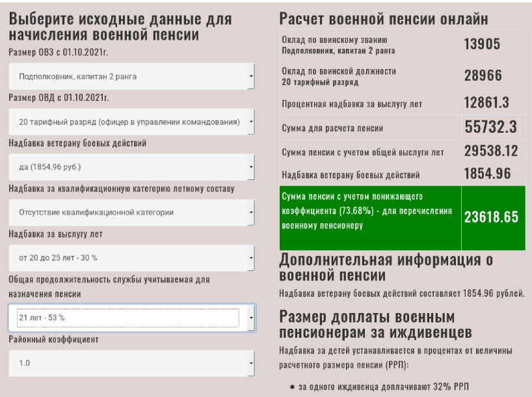This screenshot has width=532, height=397.
Task: Click the heading Размер доплаты военным пенсионерам за иждивенцев
Action: coord(375,324)
